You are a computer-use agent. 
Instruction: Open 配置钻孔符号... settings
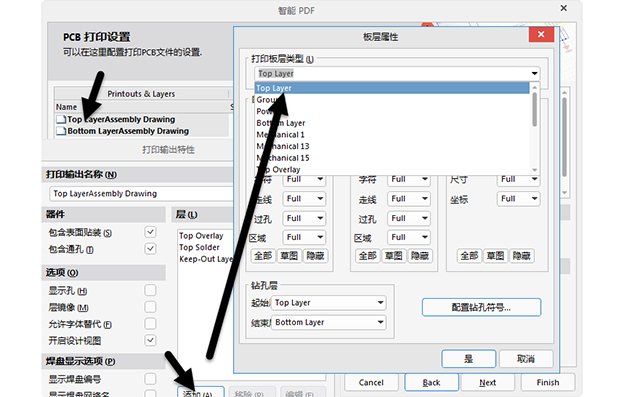[481, 307]
